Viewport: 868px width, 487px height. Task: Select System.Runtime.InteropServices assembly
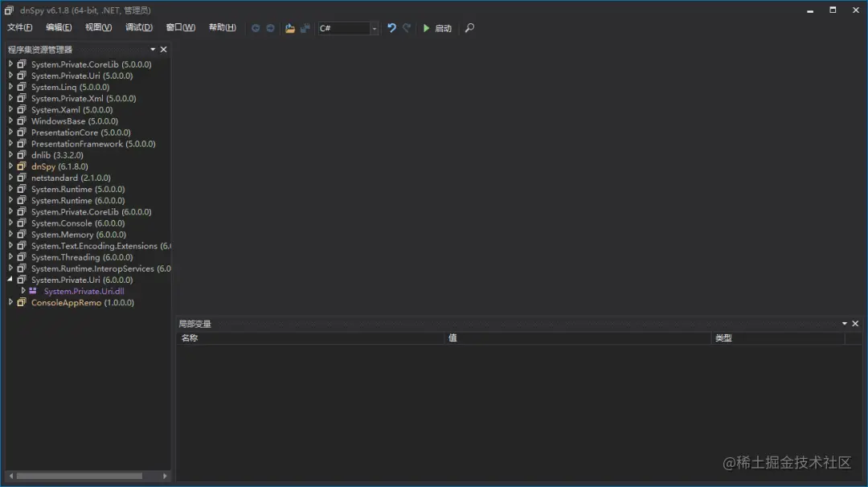(x=100, y=268)
